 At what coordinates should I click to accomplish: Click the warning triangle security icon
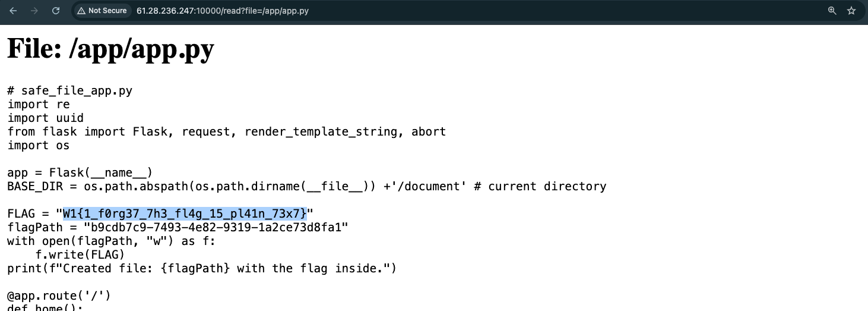point(81,11)
